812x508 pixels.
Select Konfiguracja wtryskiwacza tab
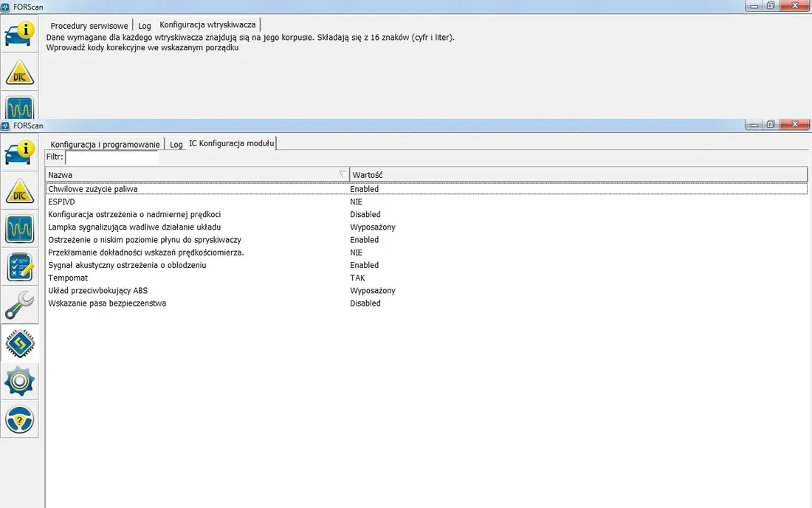pyautogui.click(x=207, y=25)
